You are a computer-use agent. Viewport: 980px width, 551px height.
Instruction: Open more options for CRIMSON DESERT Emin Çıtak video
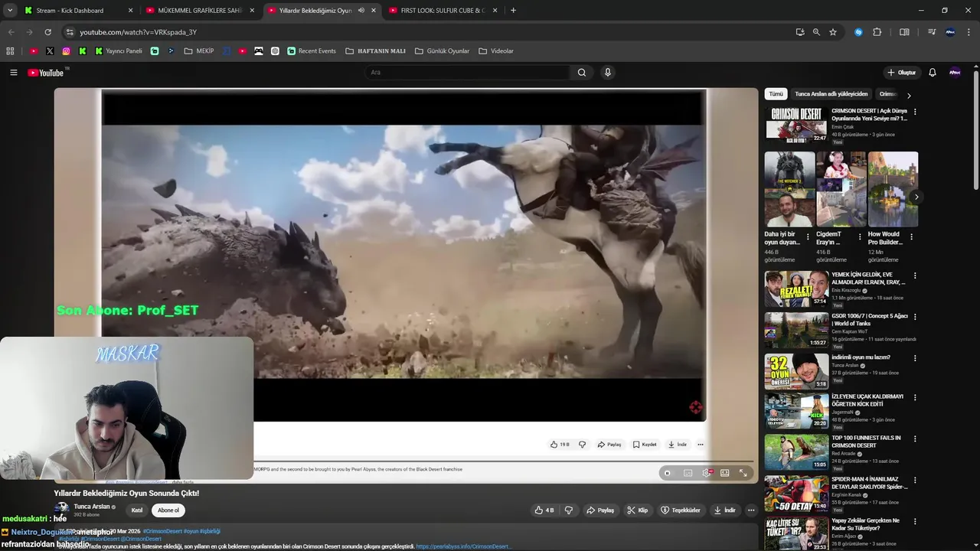coord(915,112)
